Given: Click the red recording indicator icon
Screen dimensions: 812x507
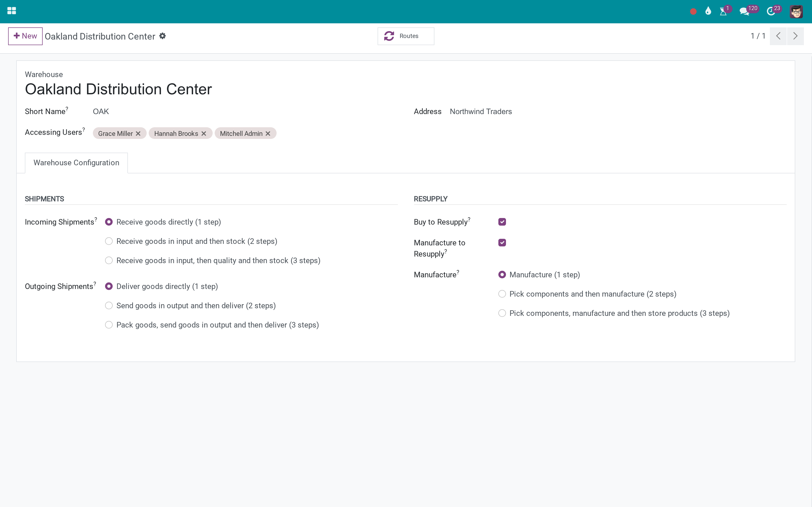Looking at the screenshot, I should [x=693, y=12].
